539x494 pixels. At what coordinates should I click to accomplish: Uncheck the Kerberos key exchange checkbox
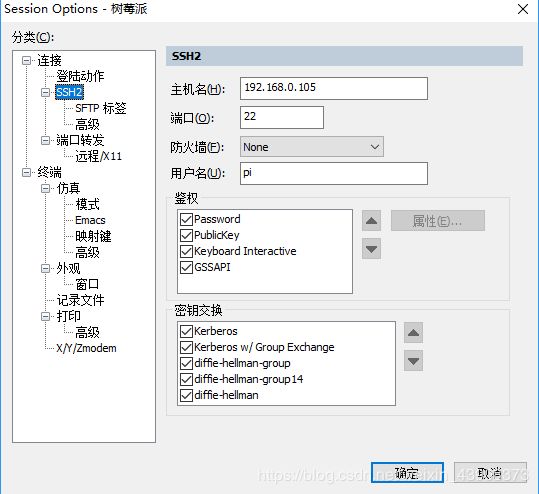tap(186, 331)
